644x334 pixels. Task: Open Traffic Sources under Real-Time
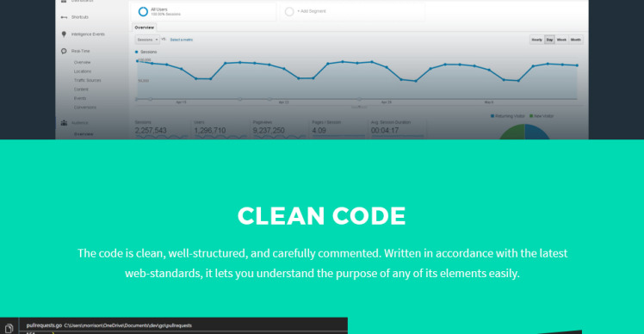coord(88,81)
